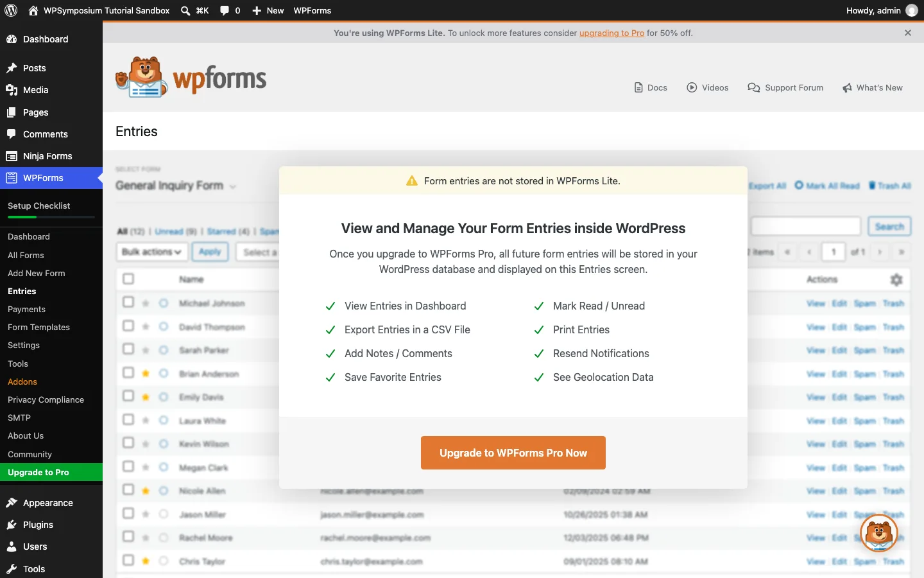The image size is (924, 578).
Task: Open the Ninja Forms sidebar menu
Action: click(51, 156)
